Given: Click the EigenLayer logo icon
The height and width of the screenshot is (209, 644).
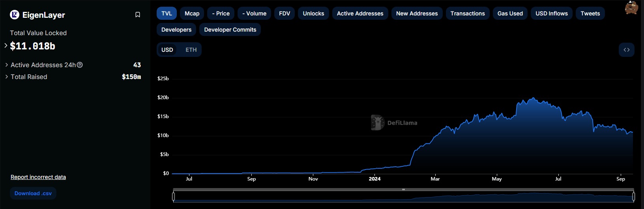Looking at the screenshot, I should [x=15, y=15].
